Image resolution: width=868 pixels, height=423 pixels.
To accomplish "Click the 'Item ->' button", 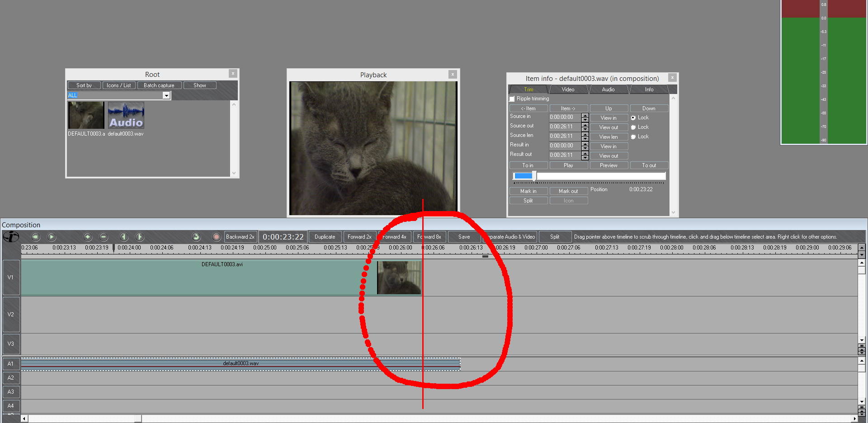I will click(x=568, y=108).
